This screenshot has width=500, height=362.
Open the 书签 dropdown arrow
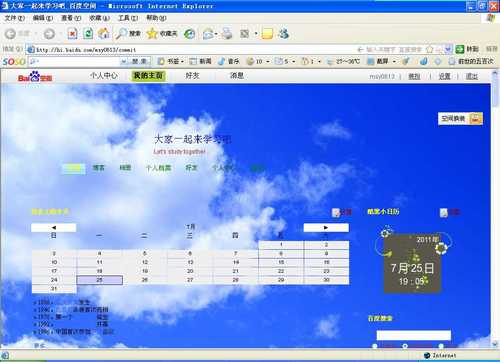182,62
